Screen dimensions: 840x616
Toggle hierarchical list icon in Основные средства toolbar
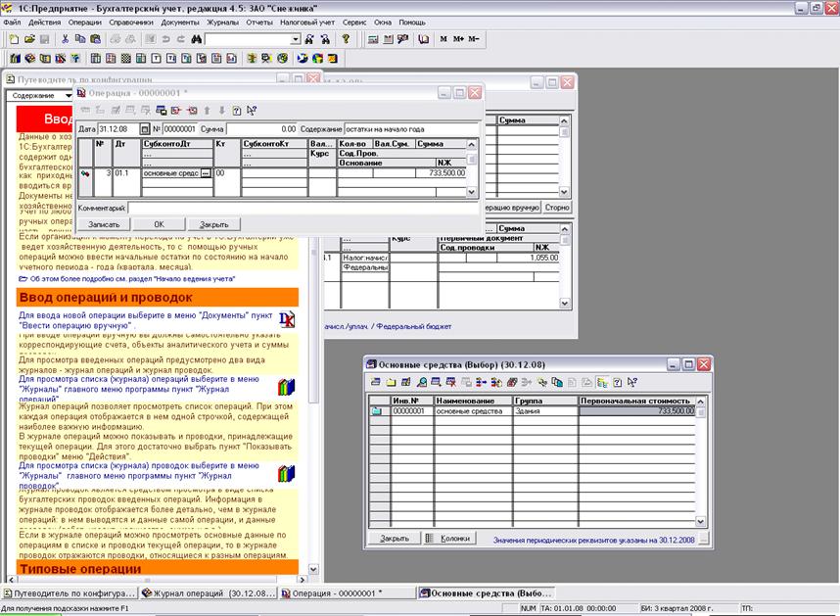point(603,382)
